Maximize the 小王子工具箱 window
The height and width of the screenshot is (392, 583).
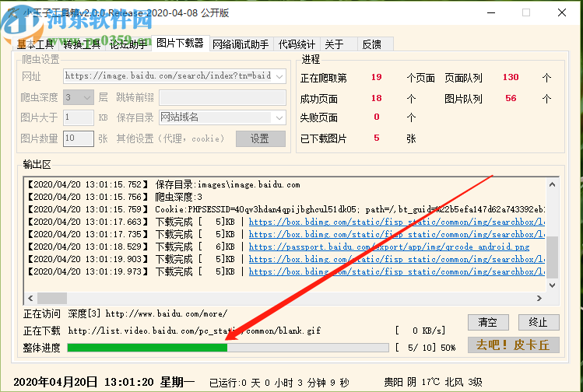click(526, 12)
